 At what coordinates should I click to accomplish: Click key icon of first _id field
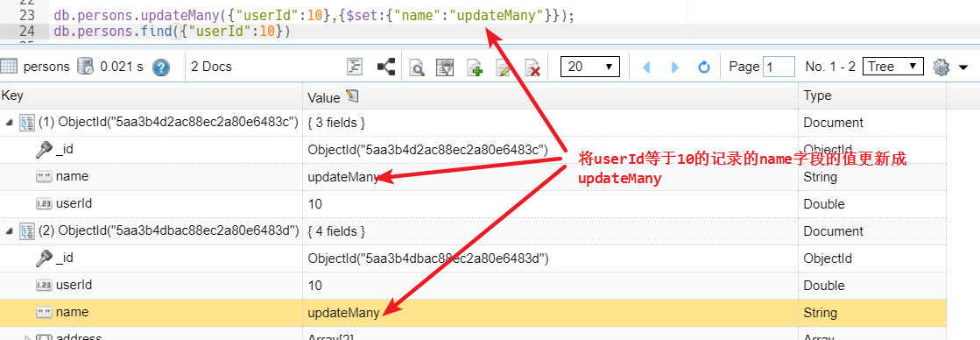click(x=44, y=150)
